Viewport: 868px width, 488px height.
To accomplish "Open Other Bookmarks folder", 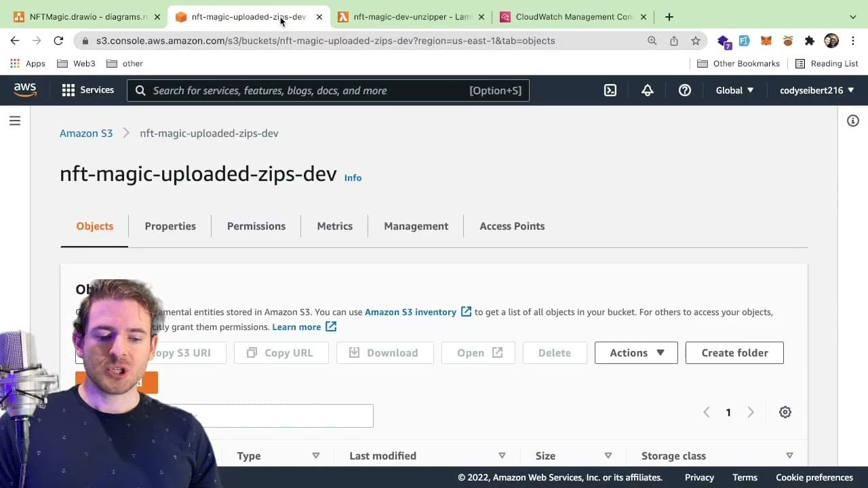I will (x=738, y=64).
